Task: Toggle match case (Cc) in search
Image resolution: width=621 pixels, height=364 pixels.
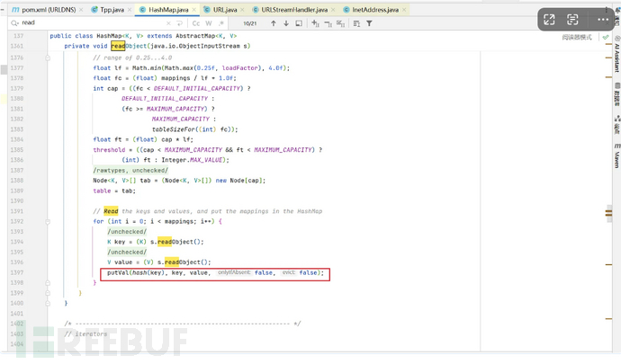Action: 196,23
